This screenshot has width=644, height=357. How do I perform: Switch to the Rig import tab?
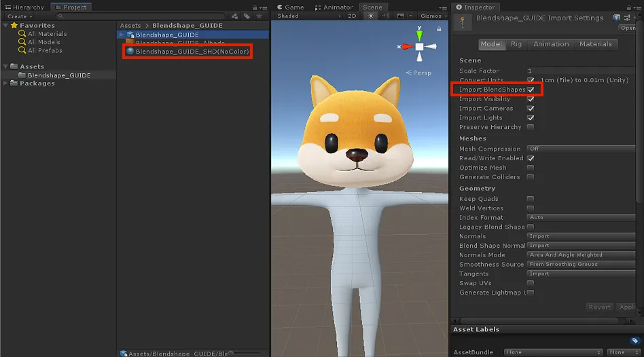516,44
